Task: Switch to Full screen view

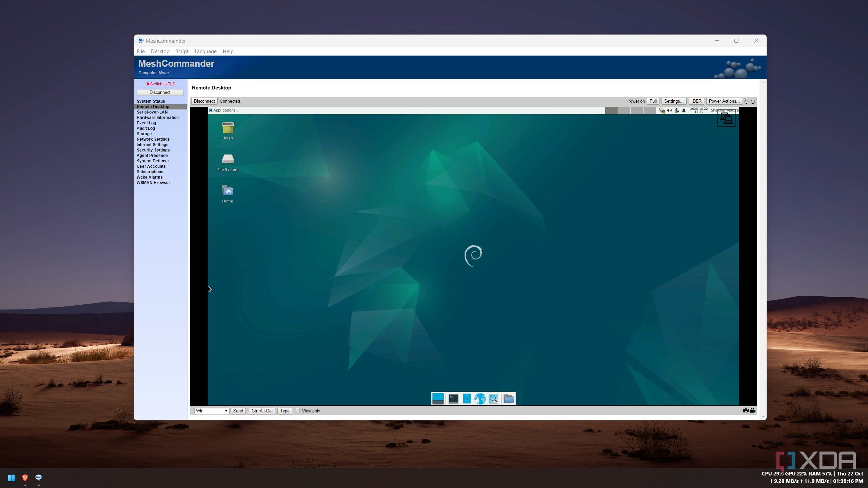Action: point(653,101)
